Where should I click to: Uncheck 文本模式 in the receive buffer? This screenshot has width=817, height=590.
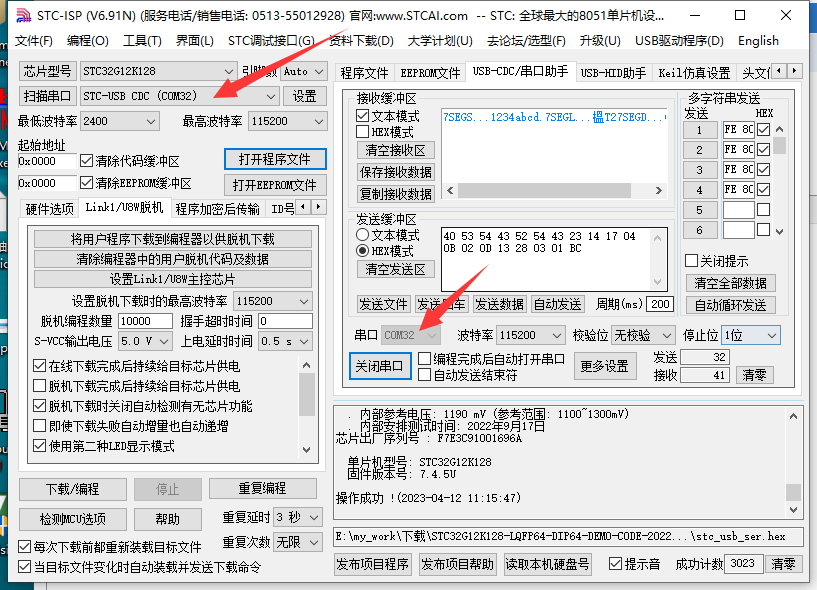click(x=363, y=115)
